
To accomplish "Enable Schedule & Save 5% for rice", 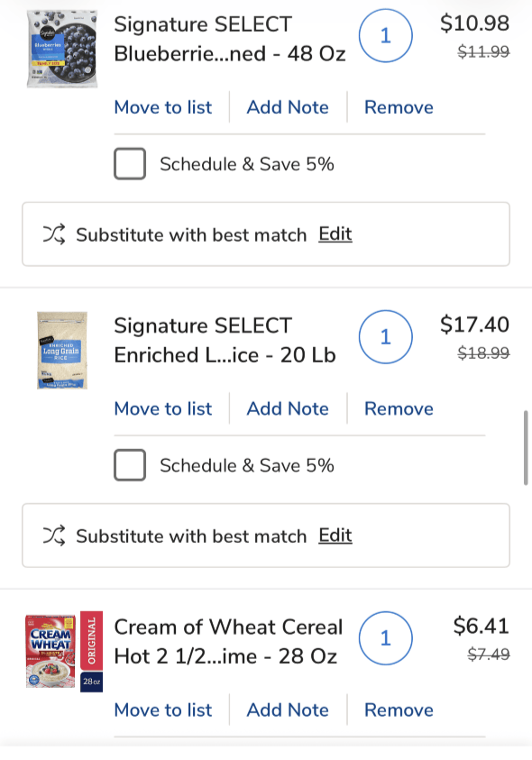I will (x=130, y=465).
